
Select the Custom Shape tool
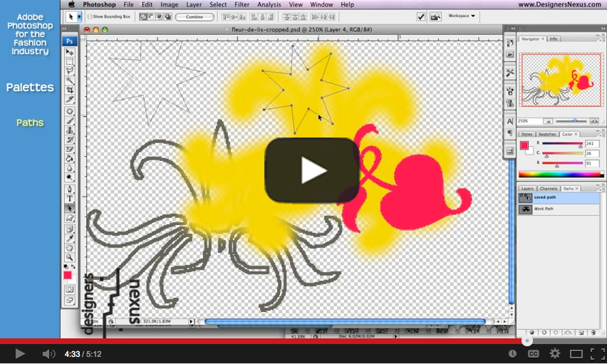[70, 218]
